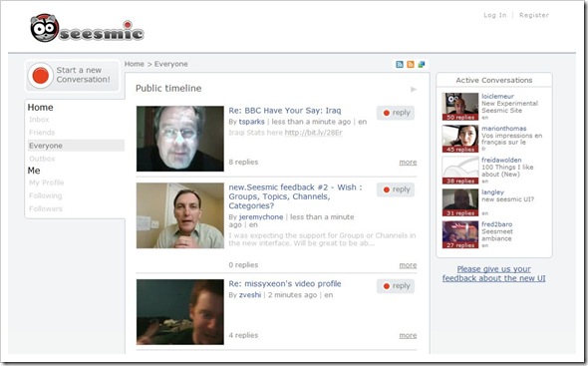Open My Profile in the sidebar
The height and width of the screenshot is (366, 588).
tap(47, 183)
